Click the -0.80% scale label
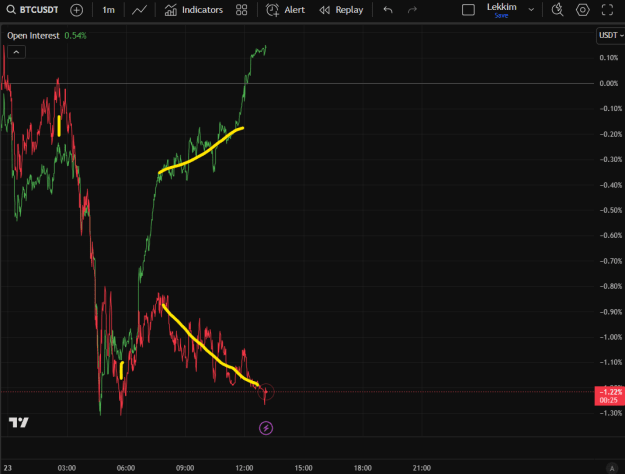625x474 pixels. [611, 286]
